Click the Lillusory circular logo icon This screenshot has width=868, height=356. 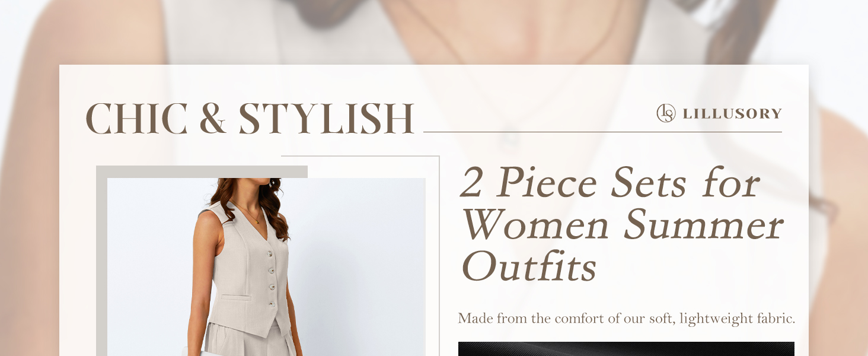click(x=666, y=113)
